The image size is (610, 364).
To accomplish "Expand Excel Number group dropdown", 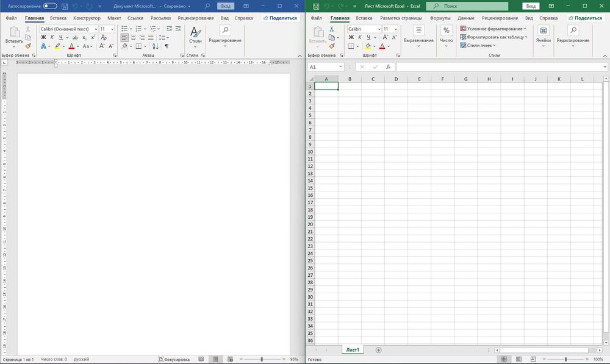I will [447, 37].
